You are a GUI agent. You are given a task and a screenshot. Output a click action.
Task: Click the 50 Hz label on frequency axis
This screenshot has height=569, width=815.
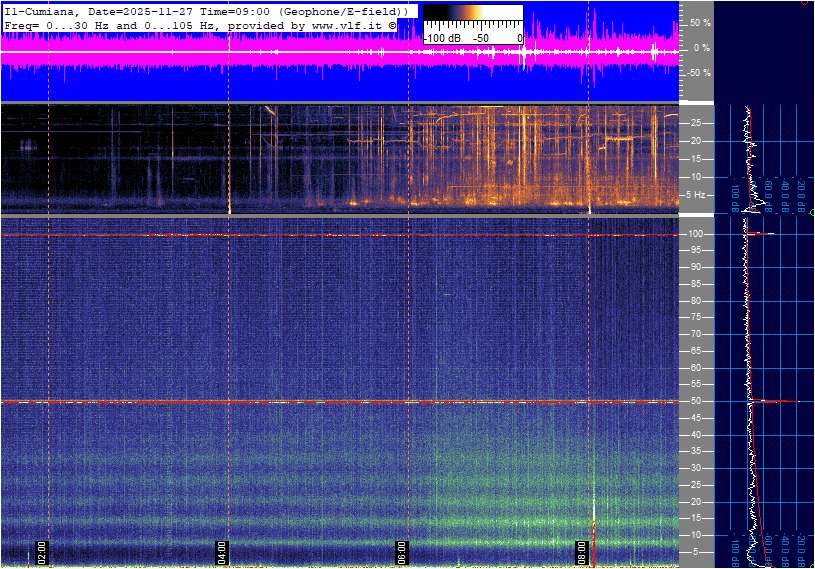[x=697, y=402]
